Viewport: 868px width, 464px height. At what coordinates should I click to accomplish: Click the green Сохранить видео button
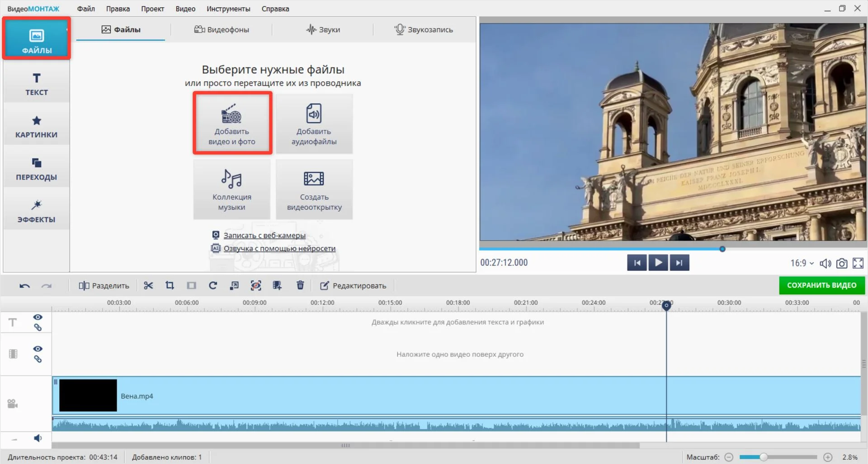pyautogui.click(x=821, y=285)
